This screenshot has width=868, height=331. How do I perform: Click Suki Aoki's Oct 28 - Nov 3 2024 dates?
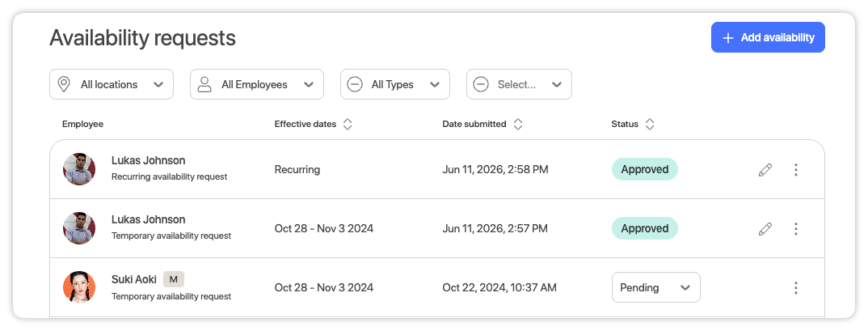324,287
